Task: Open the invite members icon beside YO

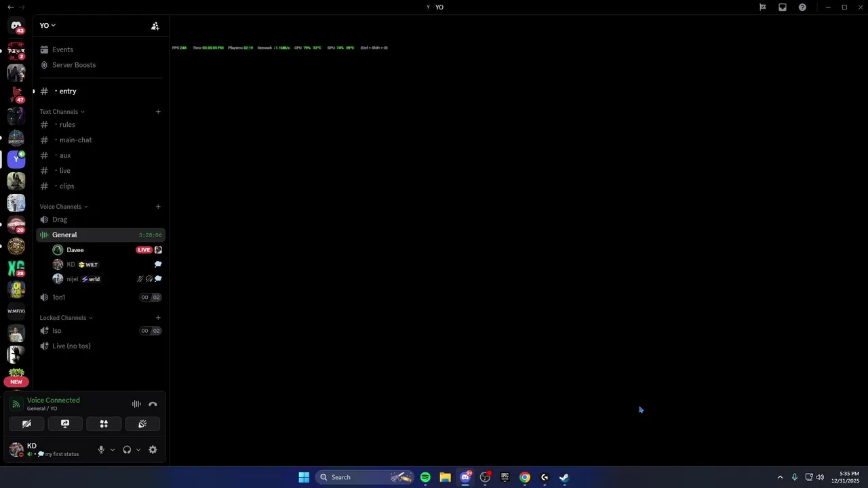Action: click(x=155, y=26)
